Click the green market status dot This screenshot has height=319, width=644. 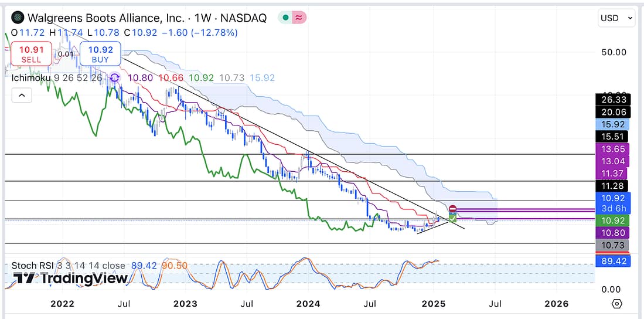[x=285, y=18]
